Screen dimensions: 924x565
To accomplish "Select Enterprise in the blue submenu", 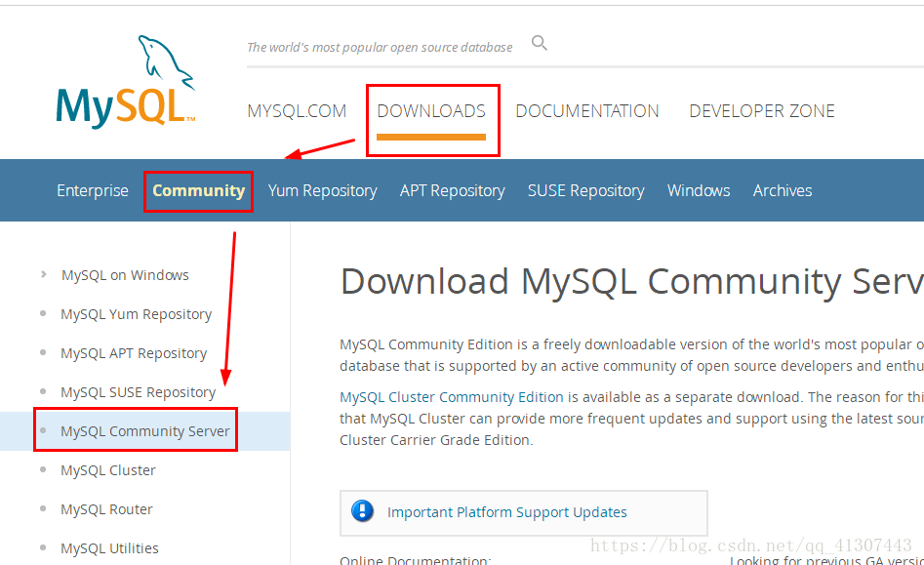I will (93, 190).
